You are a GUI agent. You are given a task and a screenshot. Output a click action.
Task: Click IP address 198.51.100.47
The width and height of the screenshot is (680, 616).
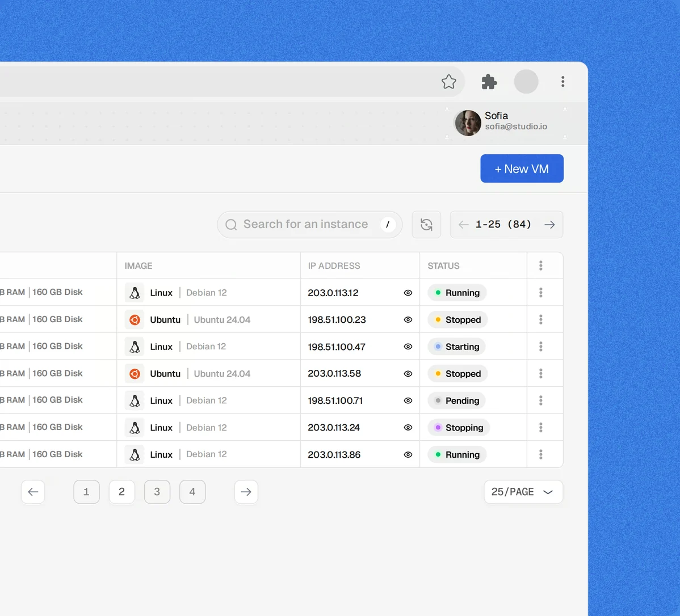337,347
